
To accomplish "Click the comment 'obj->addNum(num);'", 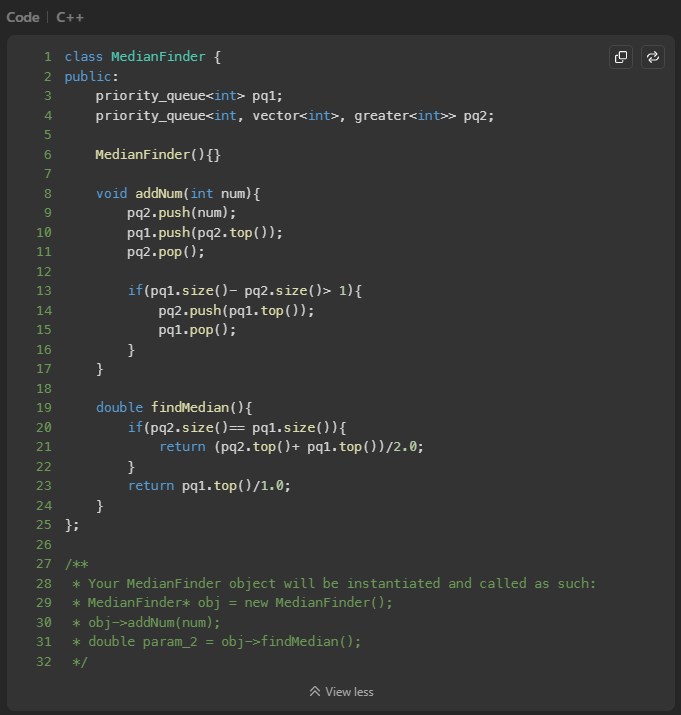I will tap(154, 623).
